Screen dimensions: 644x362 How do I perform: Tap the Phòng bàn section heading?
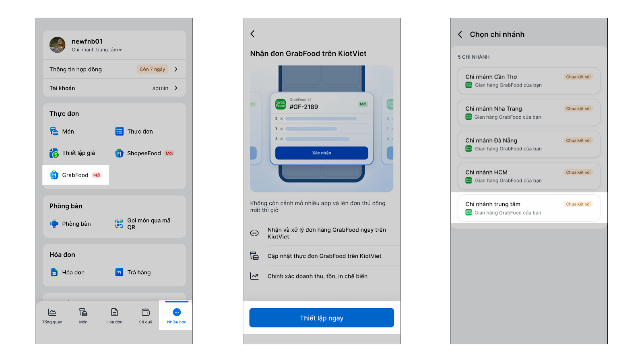tap(66, 206)
